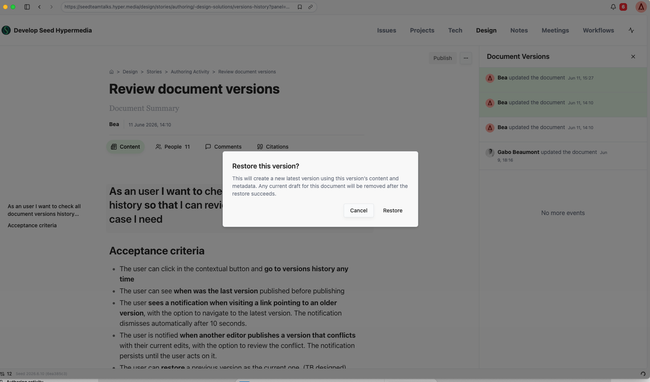The width and height of the screenshot is (650, 382).
Task: Focus the URL address field
Action: 177,7
